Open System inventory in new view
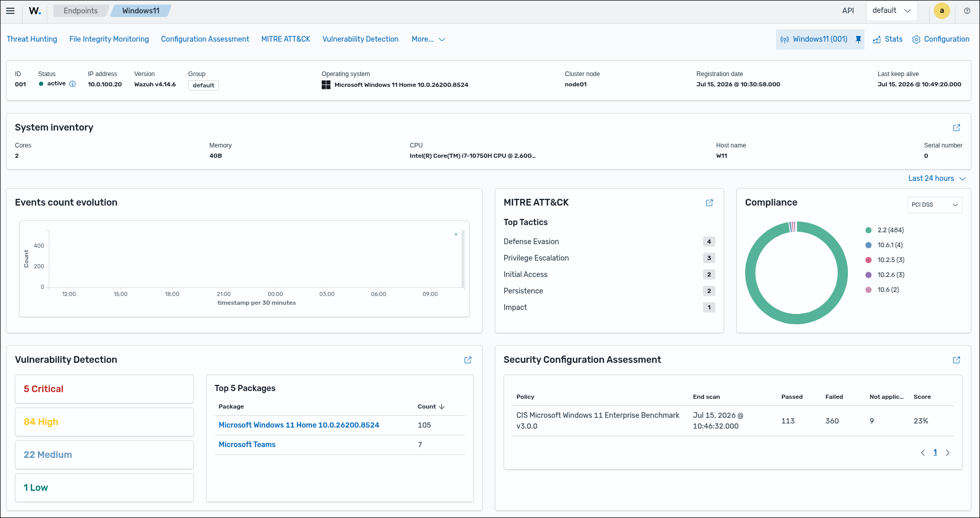Screen dimensions: 980x518 click(956, 127)
